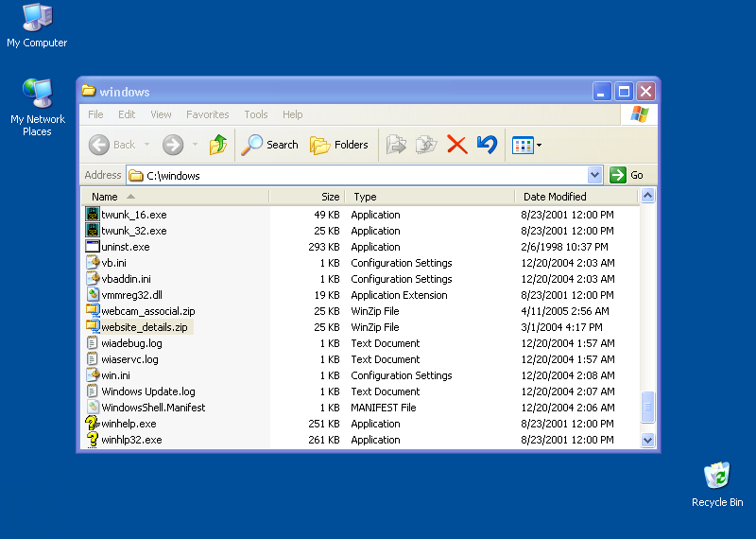Image resolution: width=756 pixels, height=539 pixels.
Task: Click the file name uninst.exe
Action: [126, 247]
